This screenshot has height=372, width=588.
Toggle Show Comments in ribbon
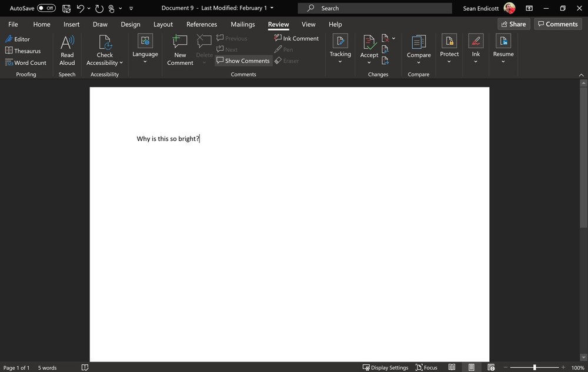click(x=243, y=61)
